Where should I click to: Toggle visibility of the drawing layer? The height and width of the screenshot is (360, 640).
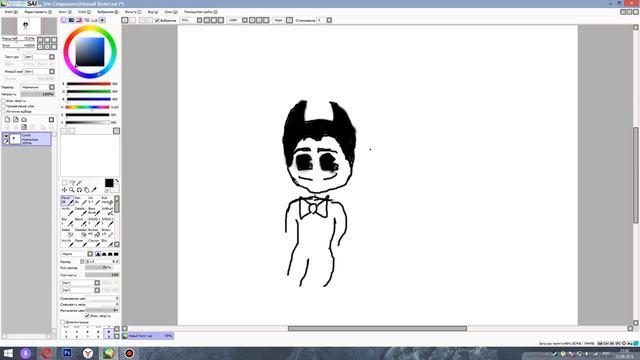point(6,136)
